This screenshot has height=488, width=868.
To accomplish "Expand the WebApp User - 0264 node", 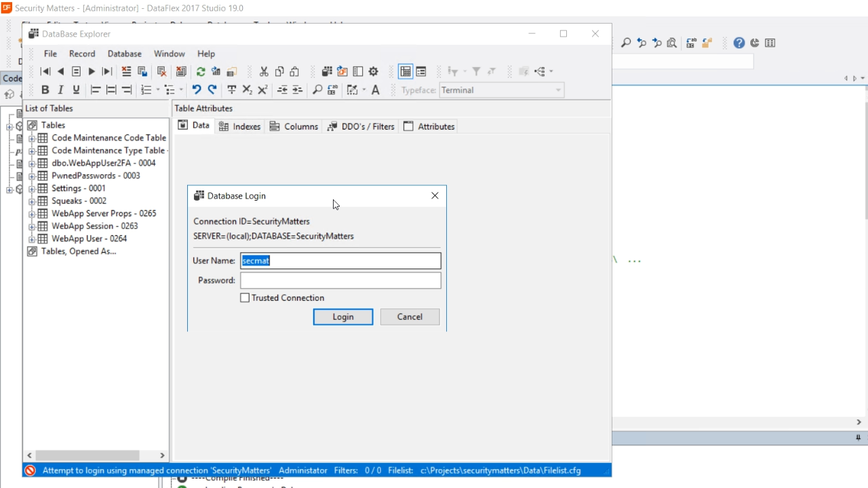I will click(x=32, y=239).
